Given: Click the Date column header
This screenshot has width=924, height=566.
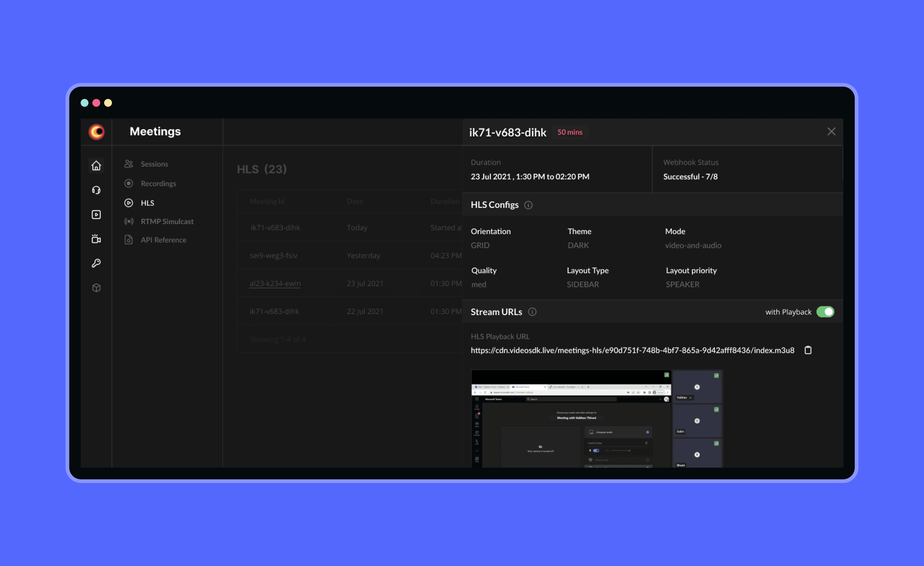Looking at the screenshot, I should [355, 201].
